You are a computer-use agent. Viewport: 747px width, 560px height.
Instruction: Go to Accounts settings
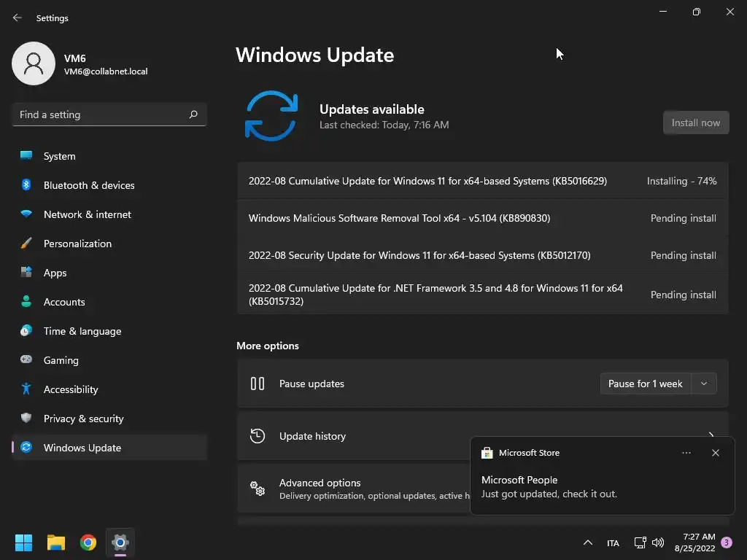tap(109, 301)
